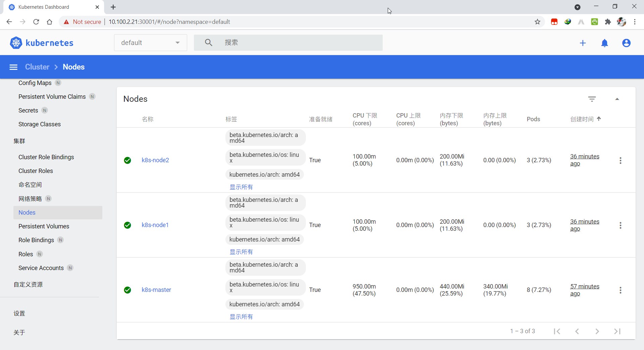Open 自定义资源 in sidebar
The width and height of the screenshot is (644, 350).
(28, 285)
